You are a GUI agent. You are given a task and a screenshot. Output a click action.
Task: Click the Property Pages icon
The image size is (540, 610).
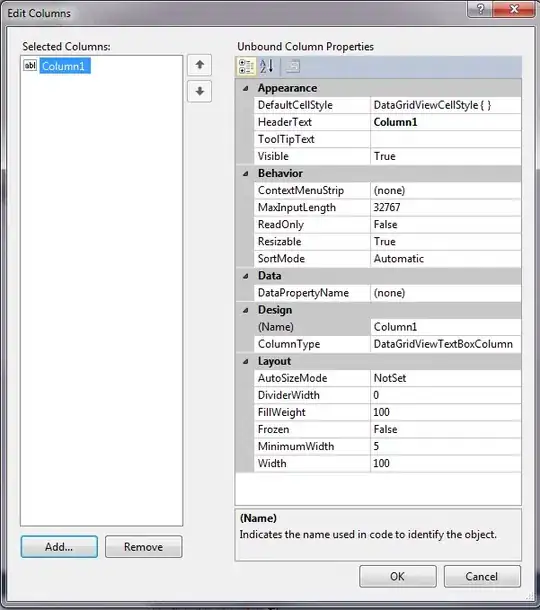pos(293,67)
